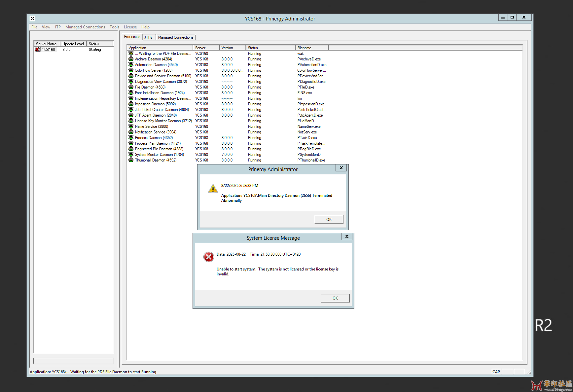Click OK in the Prinergy Administrator dialog

click(329, 220)
